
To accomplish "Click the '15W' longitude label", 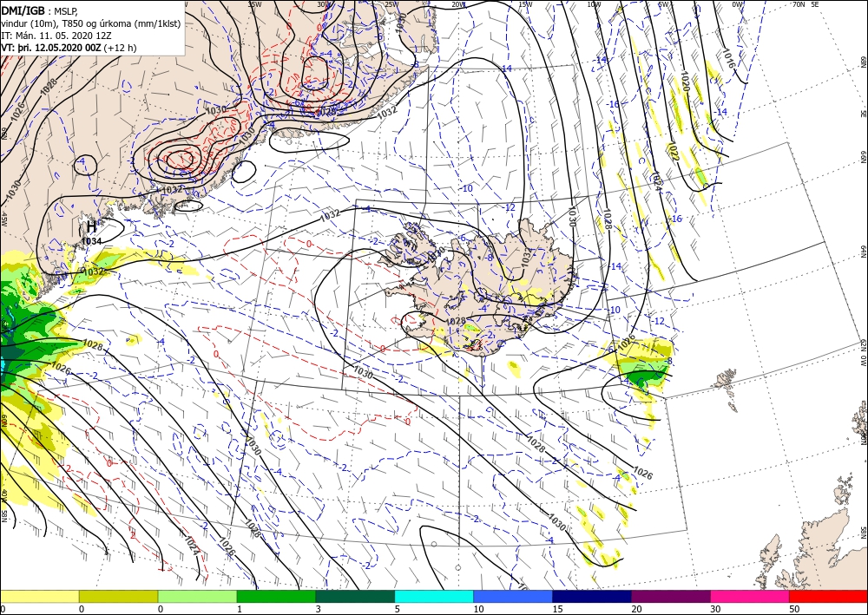I will 525,4.
